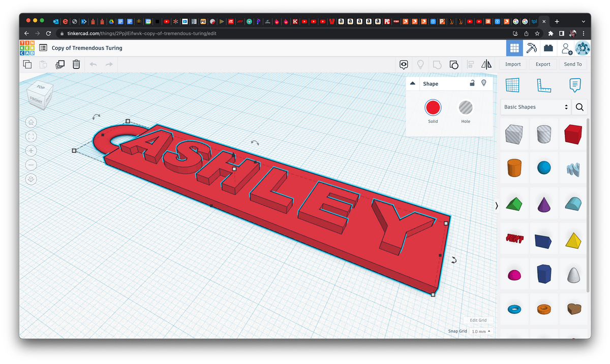The height and width of the screenshot is (364, 610).
Task: Toggle shape visibility with the lightbulb icon
Action: pyautogui.click(x=483, y=83)
